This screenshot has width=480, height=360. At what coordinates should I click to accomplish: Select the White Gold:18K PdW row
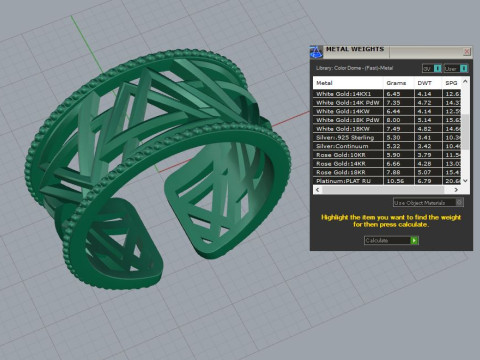coord(387,120)
